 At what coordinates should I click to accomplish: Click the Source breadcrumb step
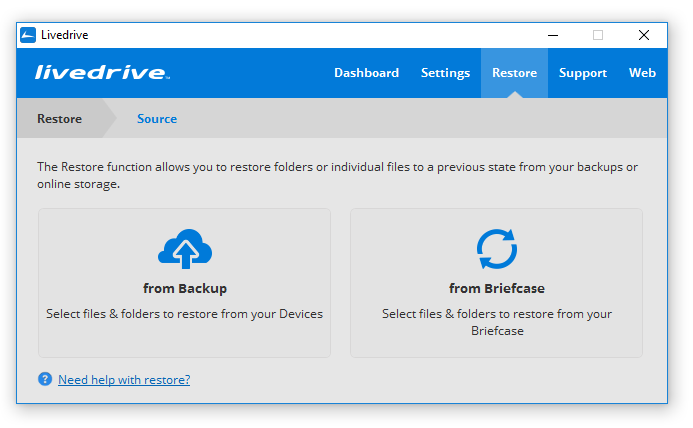[x=157, y=118]
